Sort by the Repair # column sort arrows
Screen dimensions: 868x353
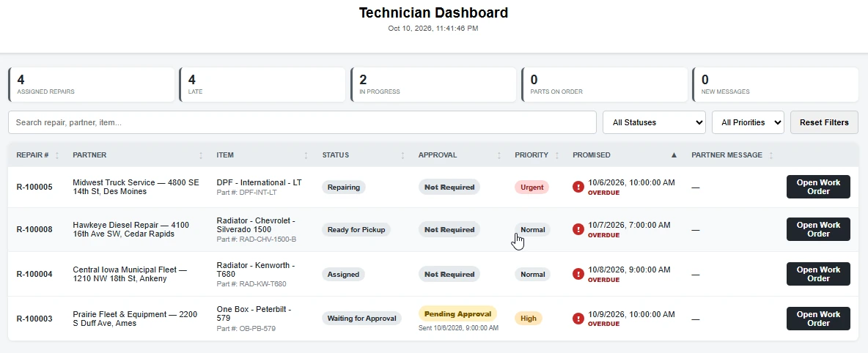57,155
